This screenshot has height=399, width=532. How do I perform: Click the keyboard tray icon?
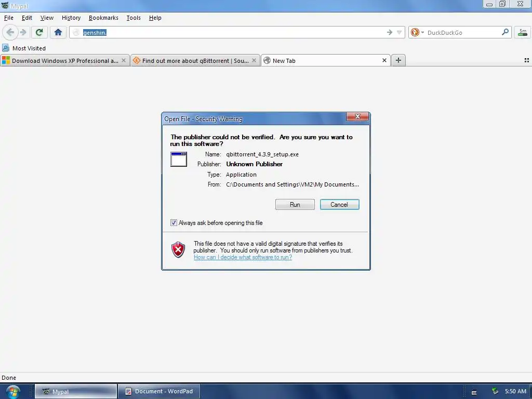(474, 392)
